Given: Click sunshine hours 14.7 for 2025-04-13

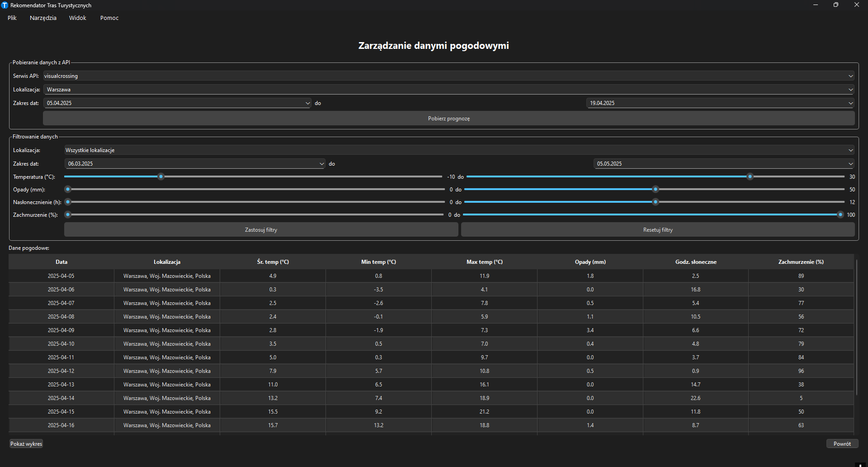Looking at the screenshot, I should point(696,385).
